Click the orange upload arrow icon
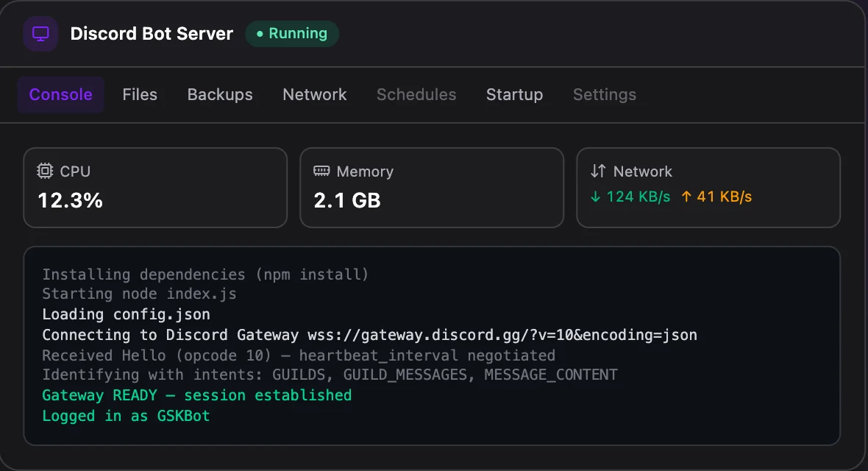This screenshot has height=471, width=868. point(686,196)
